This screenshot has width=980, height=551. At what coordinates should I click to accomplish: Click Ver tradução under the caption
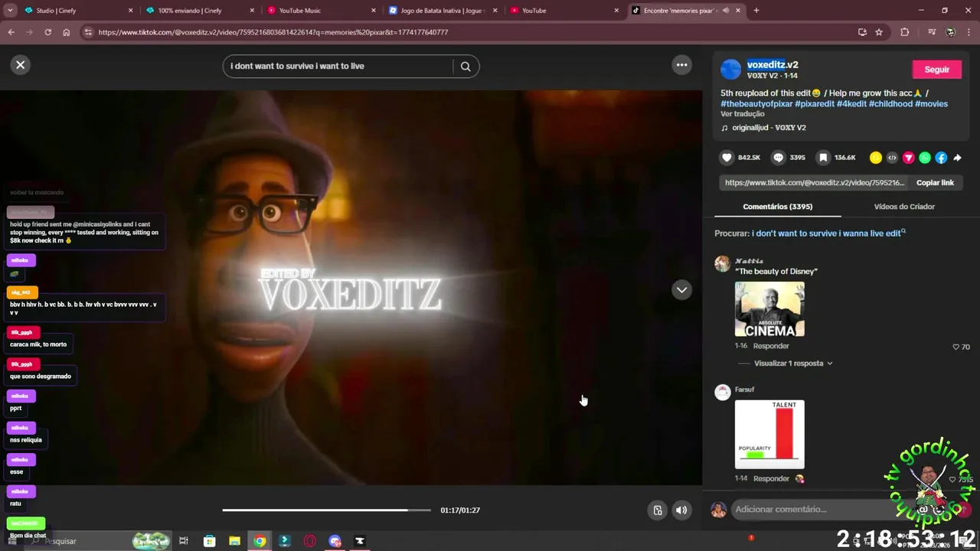[x=743, y=114]
